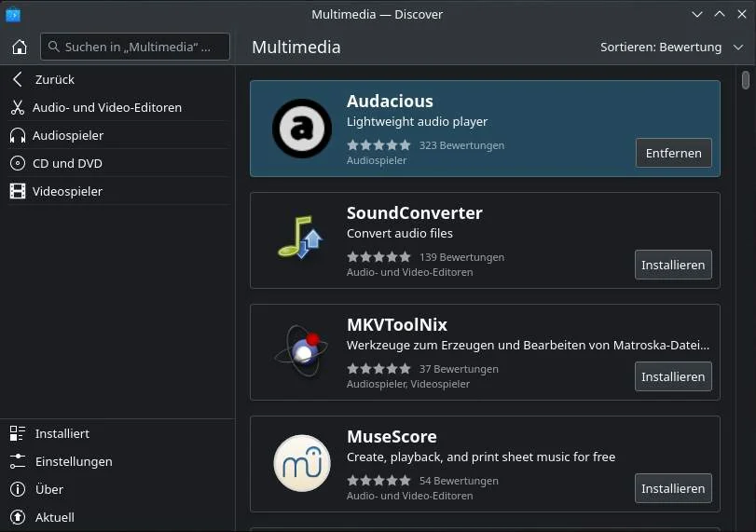Select the Audiospieler headphones icon
The image size is (756, 532).
tap(18, 135)
